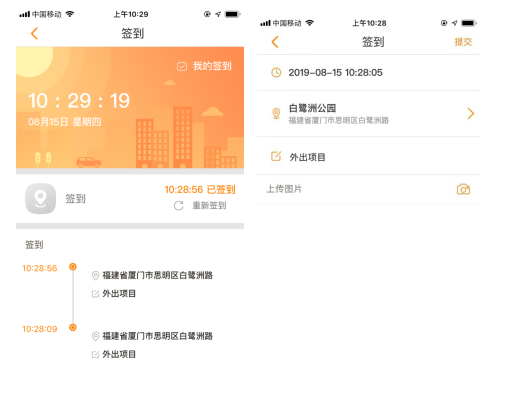This screenshot has height=393, width=505.
Task: Open first record address 福建省厦门市思明区白鹭洲路
Action: (157, 275)
